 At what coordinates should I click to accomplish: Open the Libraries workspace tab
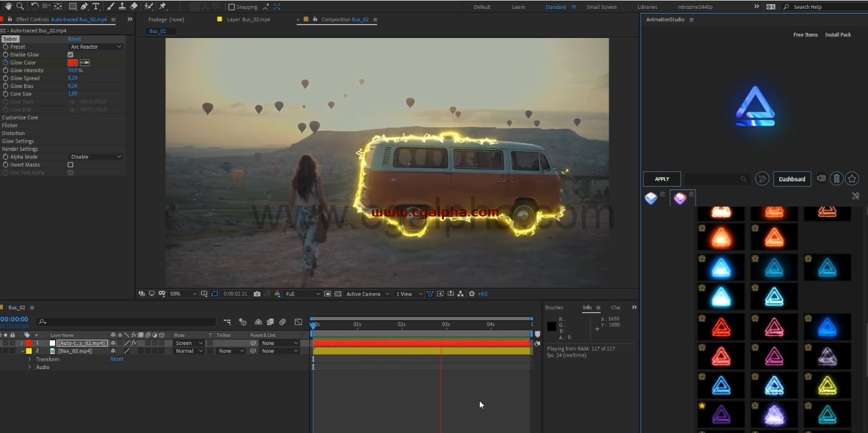point(647,7)
